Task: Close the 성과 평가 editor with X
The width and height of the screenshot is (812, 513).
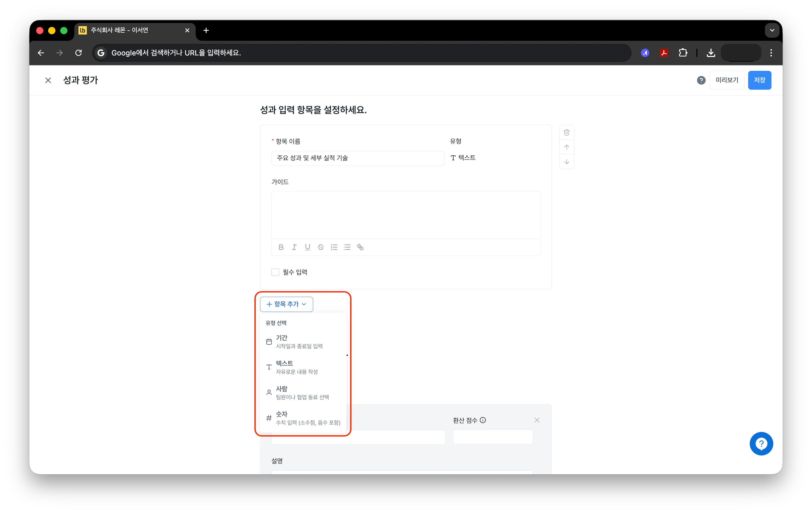Action: click(48, 80)
